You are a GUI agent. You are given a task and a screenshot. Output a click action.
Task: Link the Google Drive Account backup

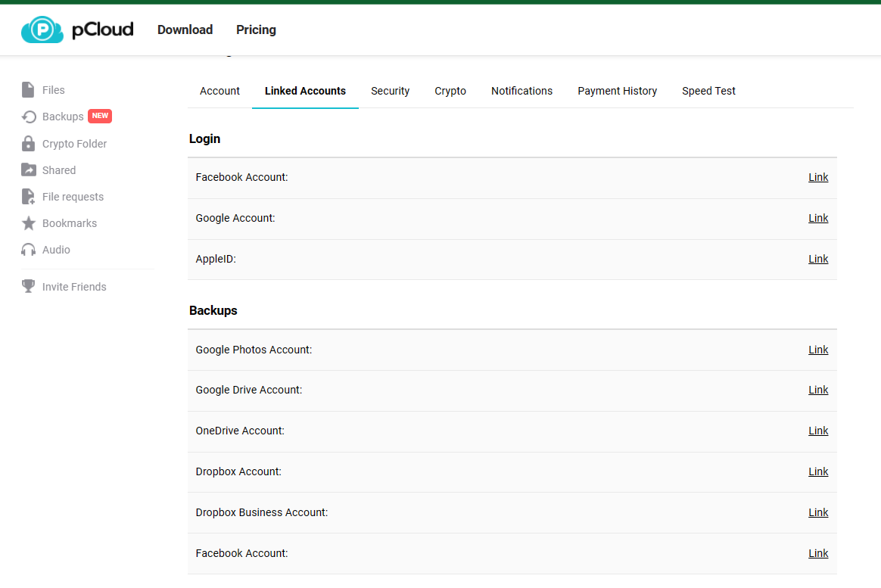coord(818,390)
